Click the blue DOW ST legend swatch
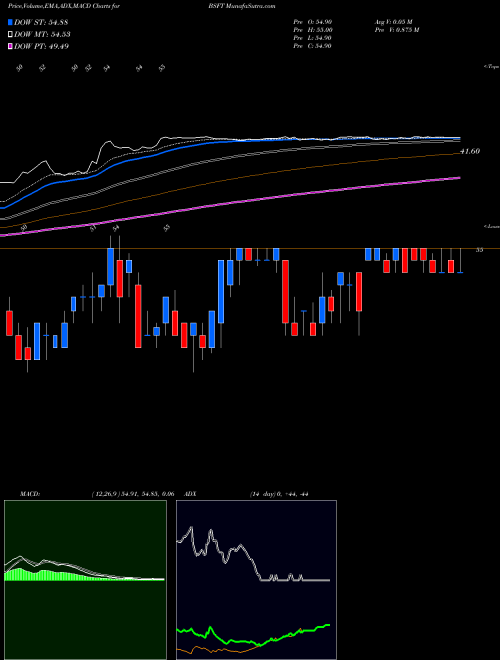Screen dimensions: 500x660 tap(11, 22)
